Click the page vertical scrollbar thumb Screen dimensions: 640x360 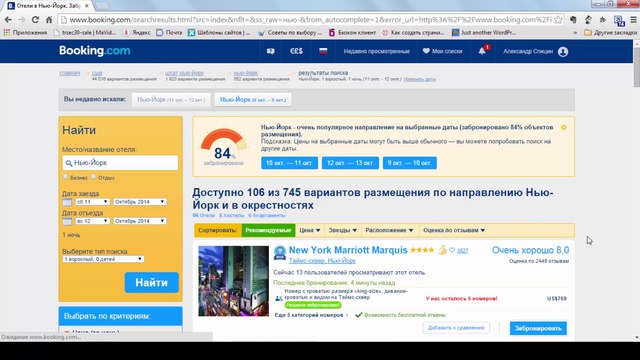(x=636, y=67)
